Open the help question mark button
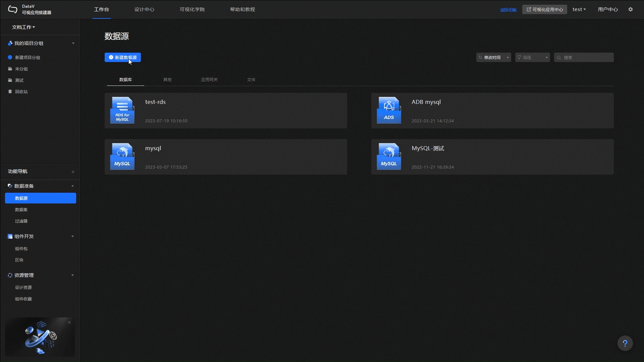This screenshot has height=362, width=644. click(625, 343)
